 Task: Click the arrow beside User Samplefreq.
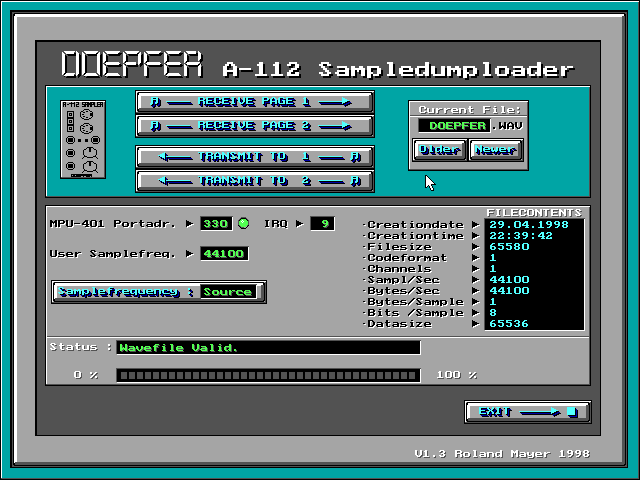click(x=190, y=254)
